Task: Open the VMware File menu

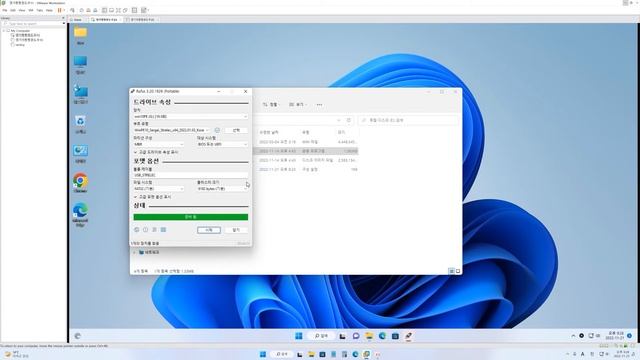Action: click(5, 10)
